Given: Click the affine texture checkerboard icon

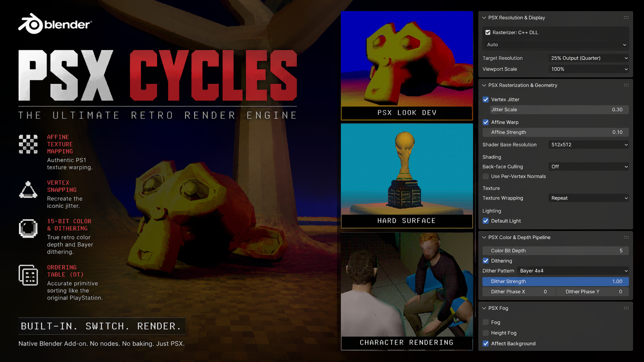Looking at the screenshot, I should (x=28, y=144).
